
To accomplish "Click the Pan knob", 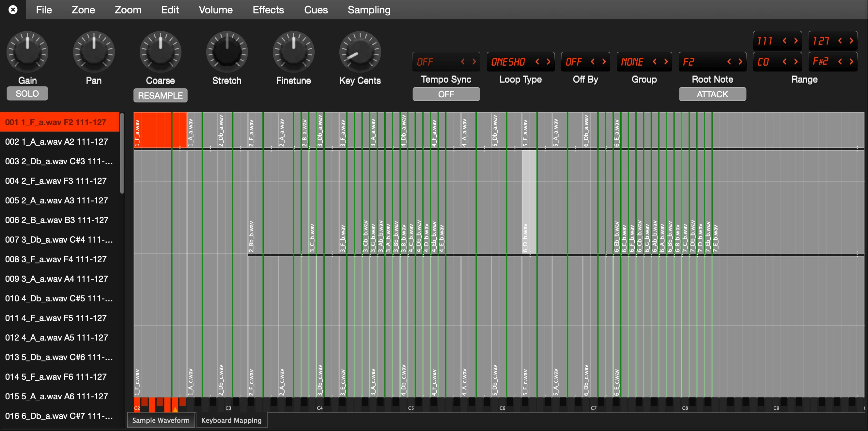I will point(94,52).
